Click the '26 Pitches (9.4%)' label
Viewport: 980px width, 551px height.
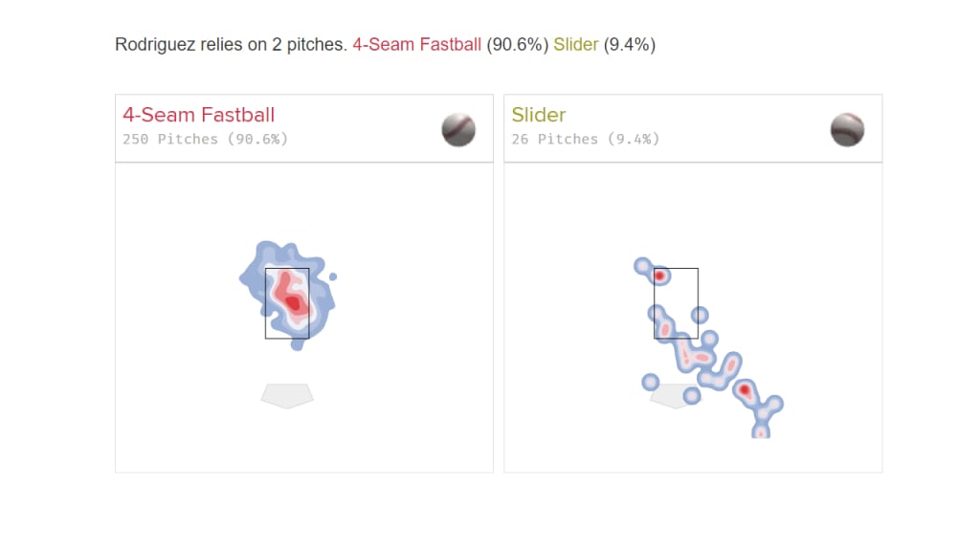586,139
